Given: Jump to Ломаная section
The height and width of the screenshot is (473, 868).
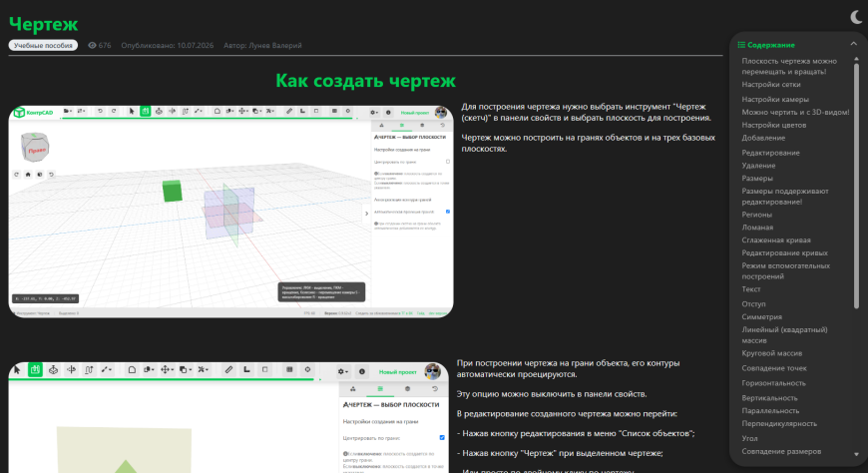Looking at the screenshot, I should coord(757,228).
